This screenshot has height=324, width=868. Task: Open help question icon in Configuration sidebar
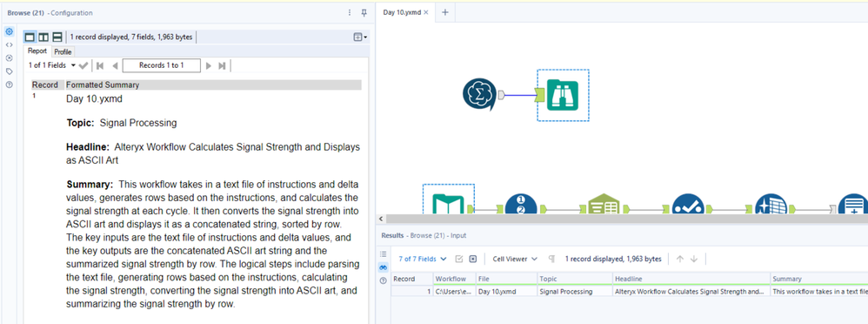coord(9,84)
